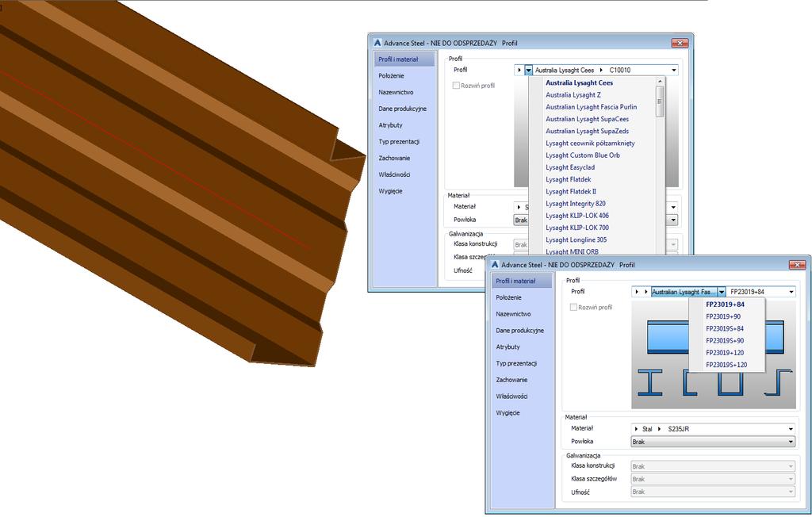812x517 pixels.
Task: Toggle Rozwiń profil checkbox in back dialog
Action: [456, 86]
